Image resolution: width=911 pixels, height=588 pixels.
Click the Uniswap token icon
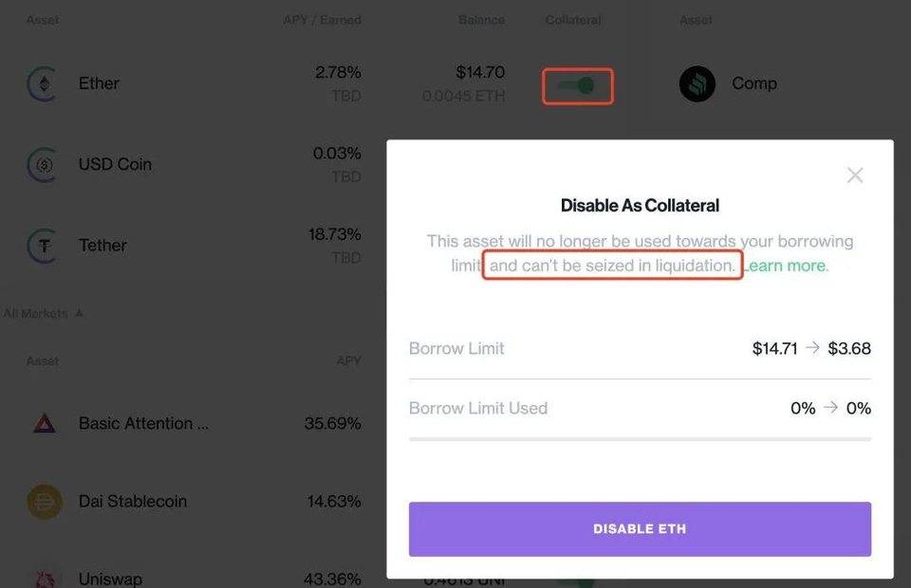coord(45,579)
